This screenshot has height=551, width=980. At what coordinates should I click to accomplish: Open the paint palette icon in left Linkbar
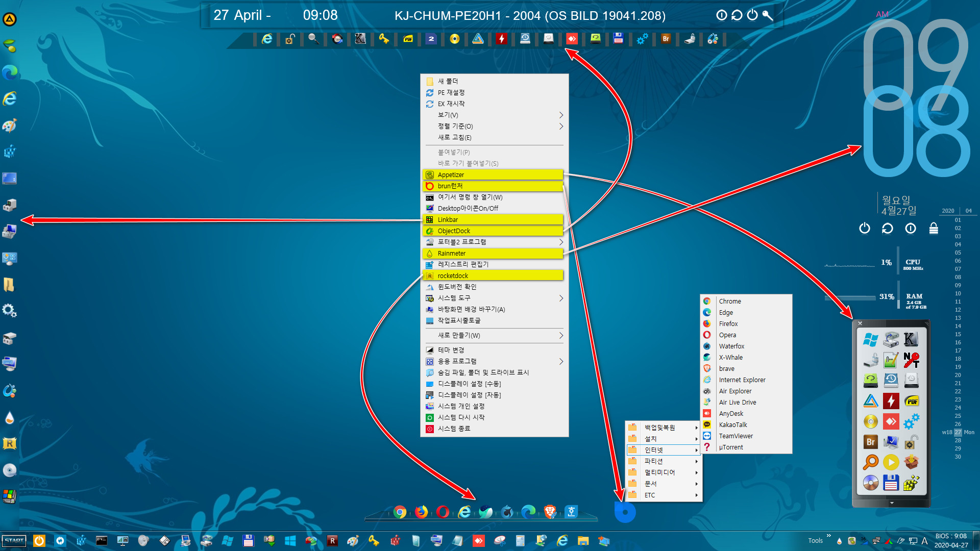tap(9, 126)
